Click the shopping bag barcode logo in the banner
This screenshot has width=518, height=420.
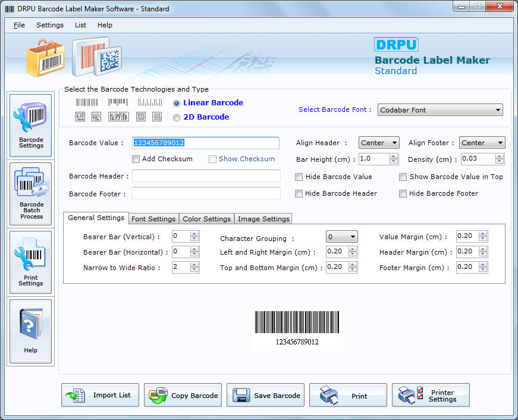click(x=45, y=58)
